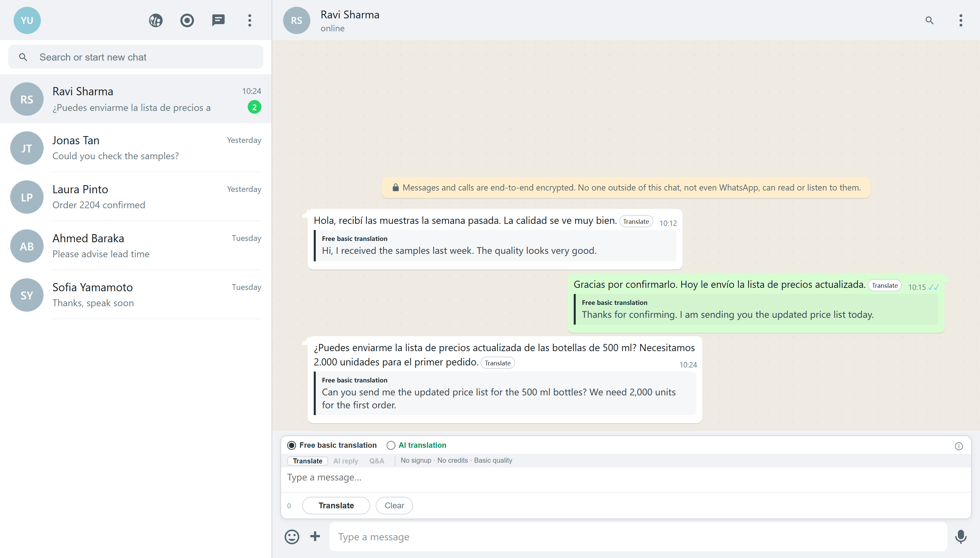The height and width of the screenshot is (558, 980).
Task: Open Jonas Tan conversation
Action: [x=136, y=148]
